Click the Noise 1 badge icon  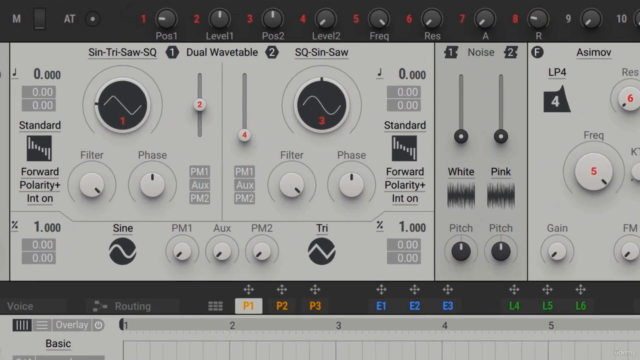pyautogui.click(x=451, y=52)
